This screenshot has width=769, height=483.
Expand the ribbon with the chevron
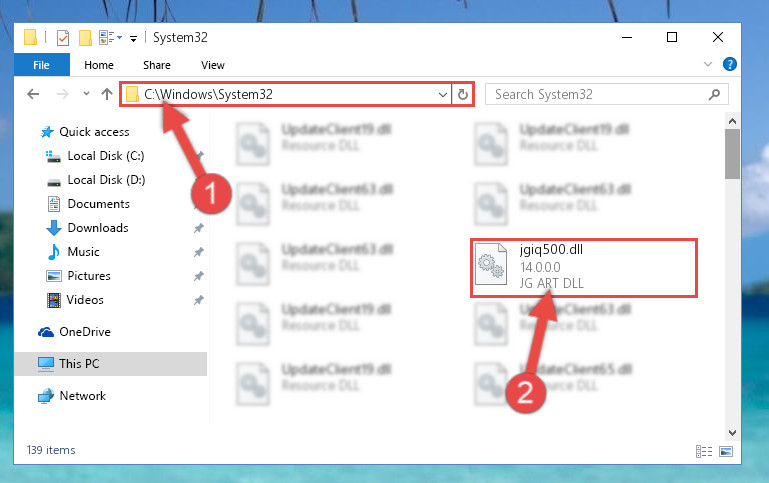[x=707, y=64]
